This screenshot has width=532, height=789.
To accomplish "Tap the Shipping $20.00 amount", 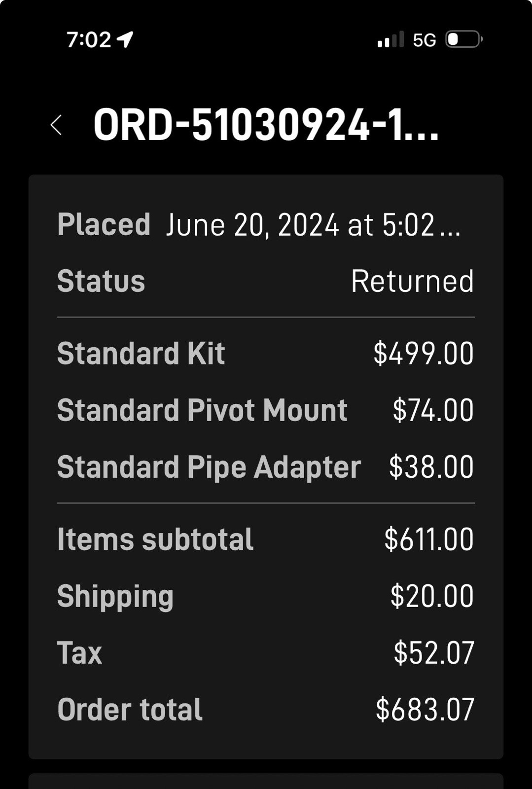I will [x=432, y=596].
